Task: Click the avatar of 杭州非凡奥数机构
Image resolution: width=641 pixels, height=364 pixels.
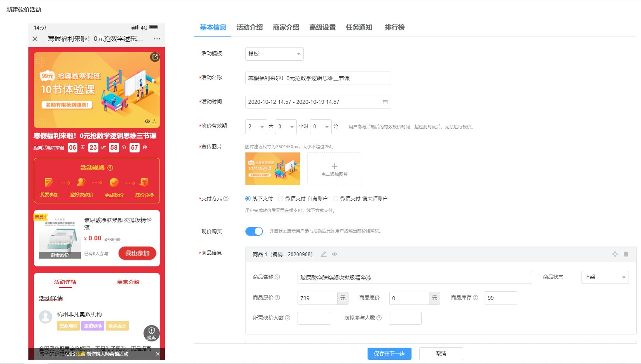Action: pyautogui.click(x=46, y=317)
